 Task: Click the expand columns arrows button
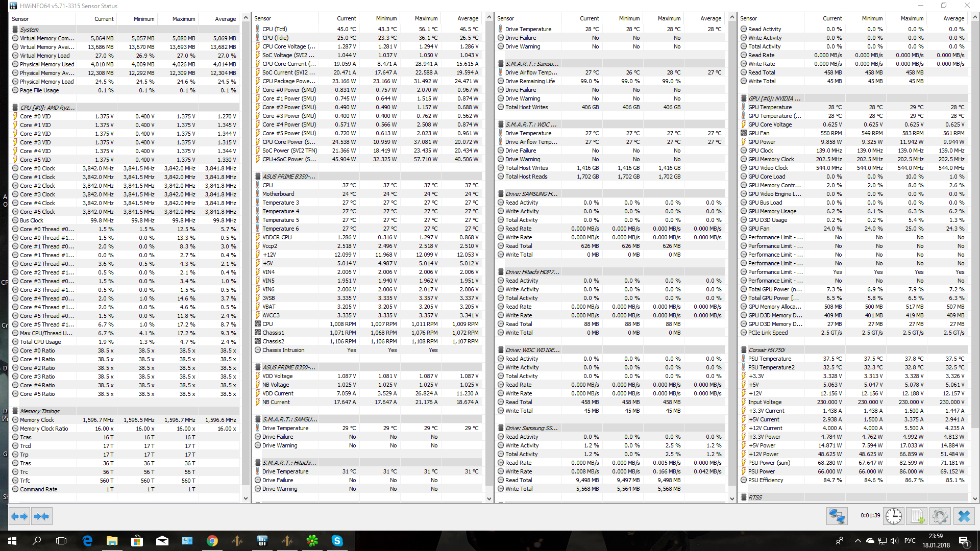pos(19,516)
